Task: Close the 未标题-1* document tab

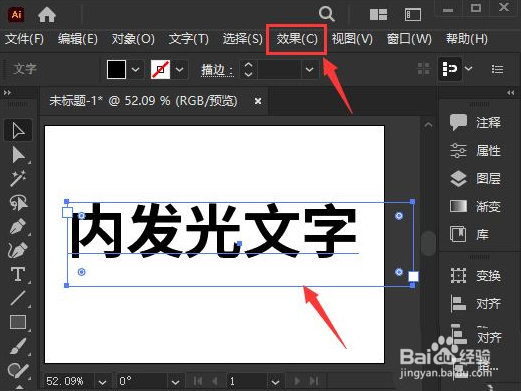Action: pos(258,101)
